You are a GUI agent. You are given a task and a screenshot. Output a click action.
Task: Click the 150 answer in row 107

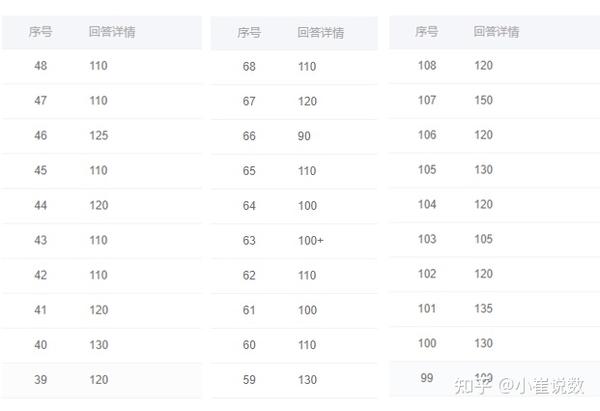click(483, 100)
